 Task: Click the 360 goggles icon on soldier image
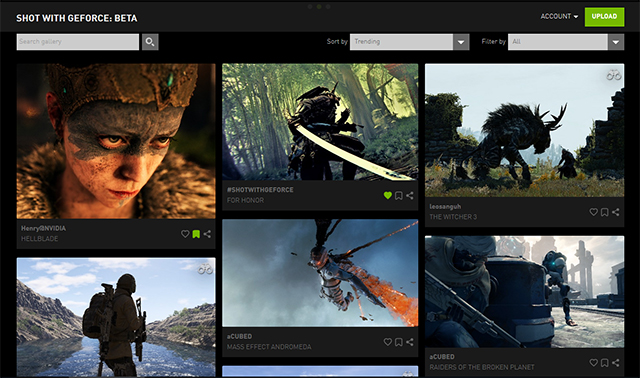click(205, 269)
